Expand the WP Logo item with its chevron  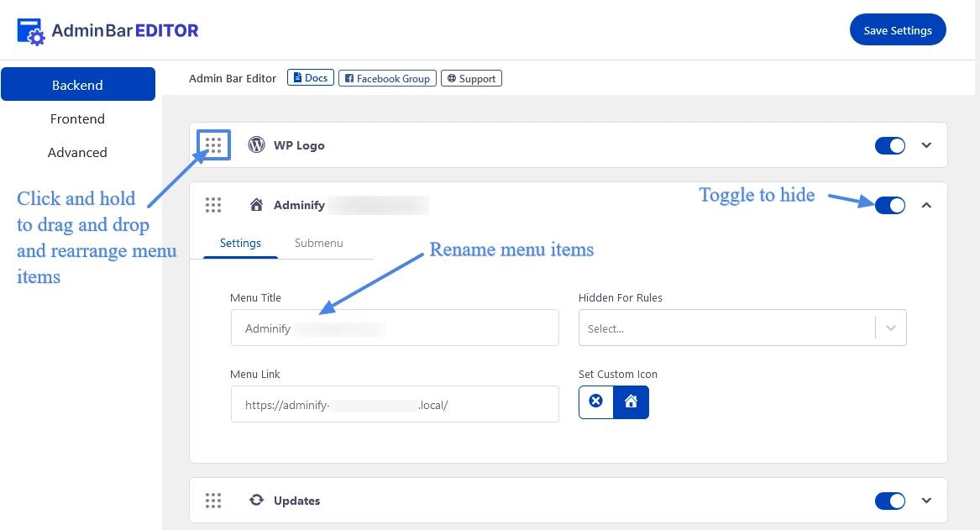coord(926,144)
